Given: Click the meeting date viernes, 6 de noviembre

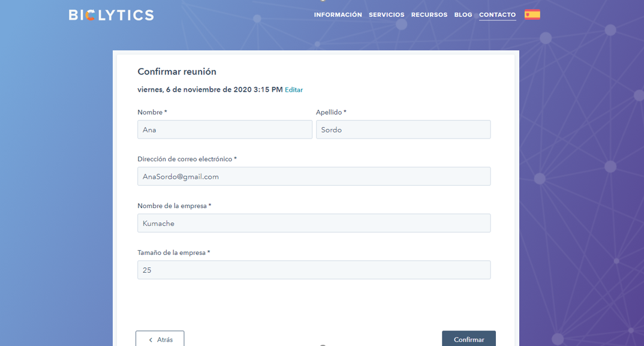Looking at the screenshot, I should point(210,89).
